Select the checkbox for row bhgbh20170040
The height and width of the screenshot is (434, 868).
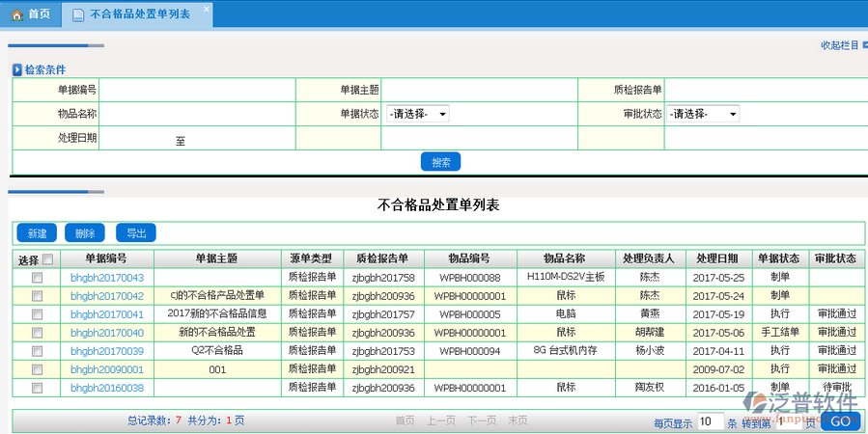[38, 333]
